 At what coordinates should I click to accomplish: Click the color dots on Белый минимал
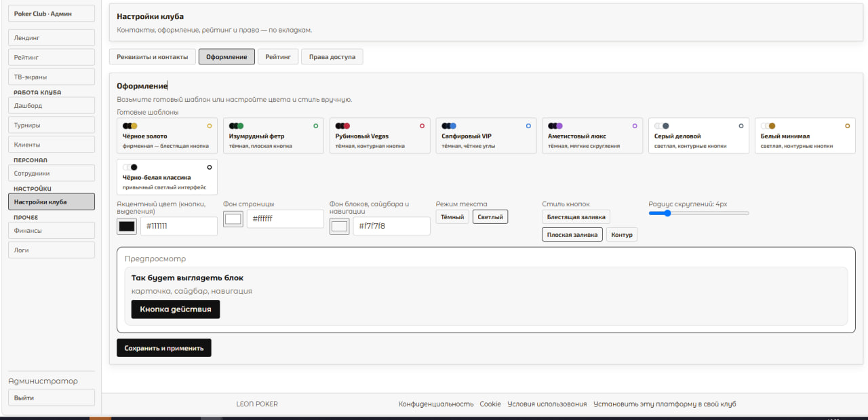768,126
